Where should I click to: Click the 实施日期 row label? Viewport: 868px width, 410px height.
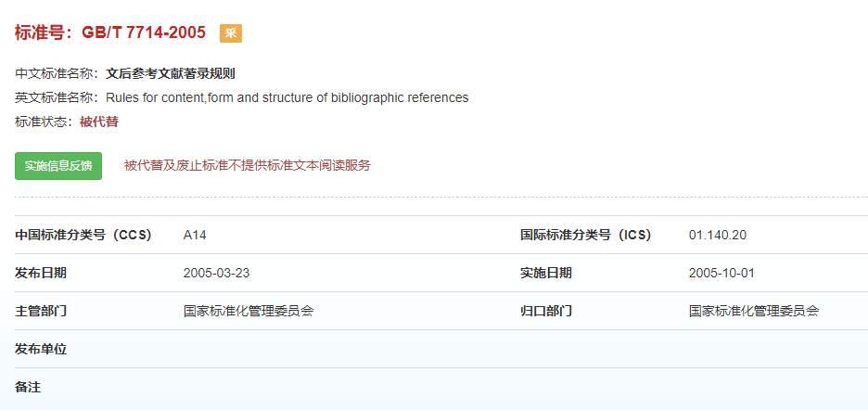546,273
